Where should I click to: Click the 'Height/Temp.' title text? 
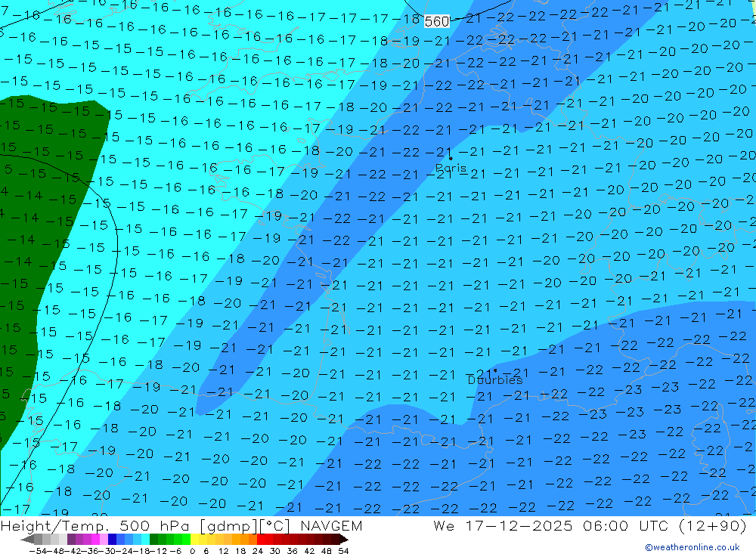click(53, 525)
